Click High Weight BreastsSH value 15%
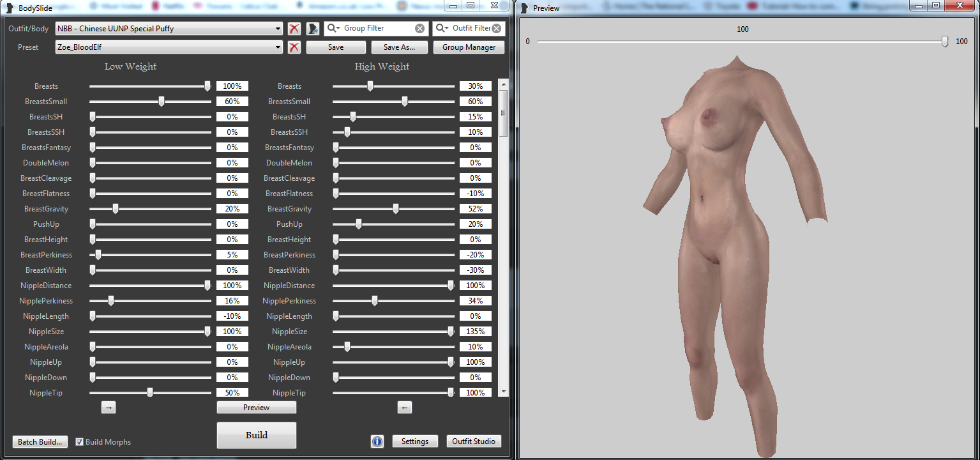 (x=476, y=117)
